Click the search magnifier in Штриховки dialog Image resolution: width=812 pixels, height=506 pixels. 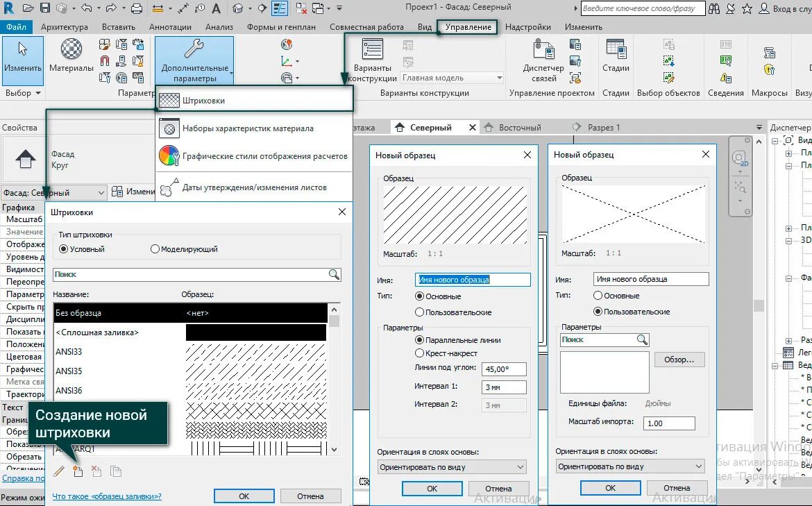334,274
